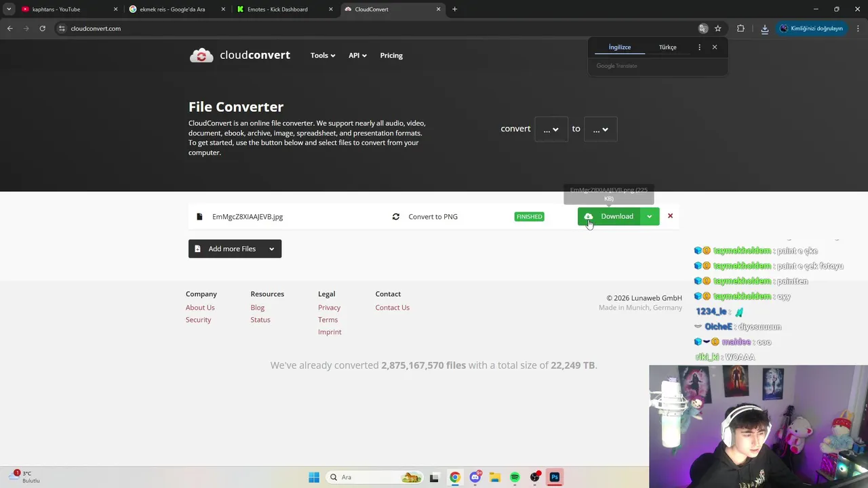
Task: Expand the Add more Files dropdown arrow
Action: [x=272, y=249]
